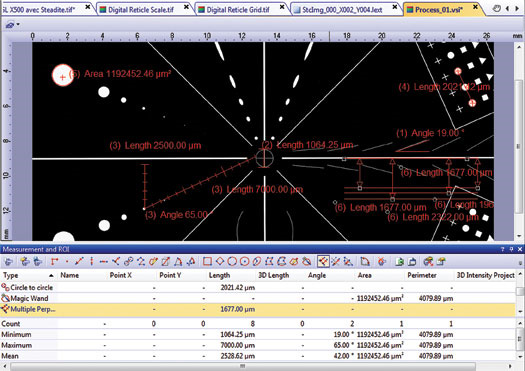This screenshot has width=525, height=371.
Task: Sort by the Type column arrow
Action: pos(51,276)
